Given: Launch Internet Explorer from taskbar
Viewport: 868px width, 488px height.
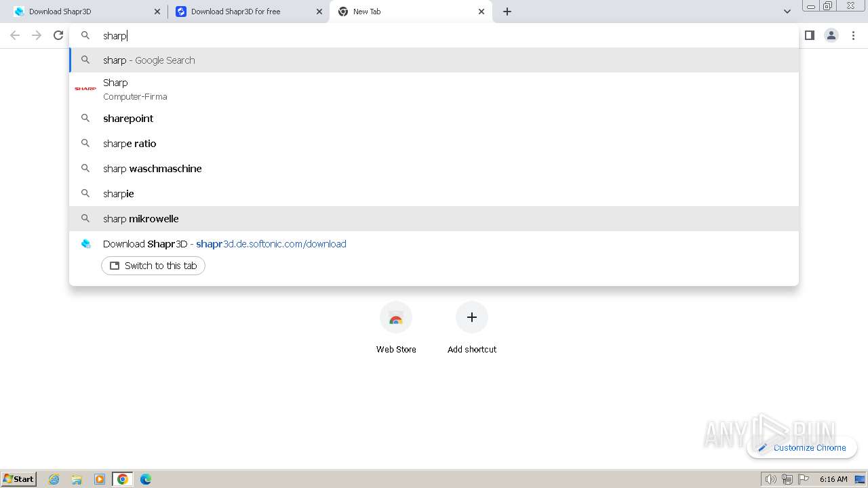Looking at the screenshot, I should (x=54, y=479).
